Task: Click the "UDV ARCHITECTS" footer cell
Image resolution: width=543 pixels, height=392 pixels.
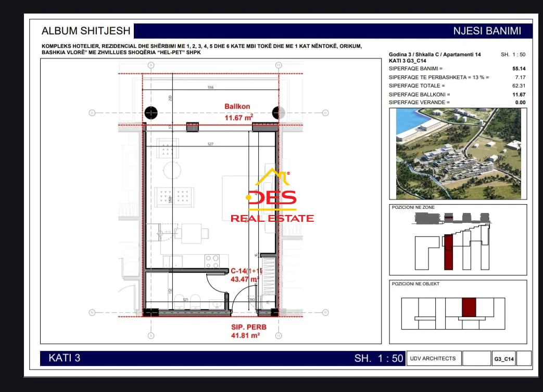Action: point(433,358)
